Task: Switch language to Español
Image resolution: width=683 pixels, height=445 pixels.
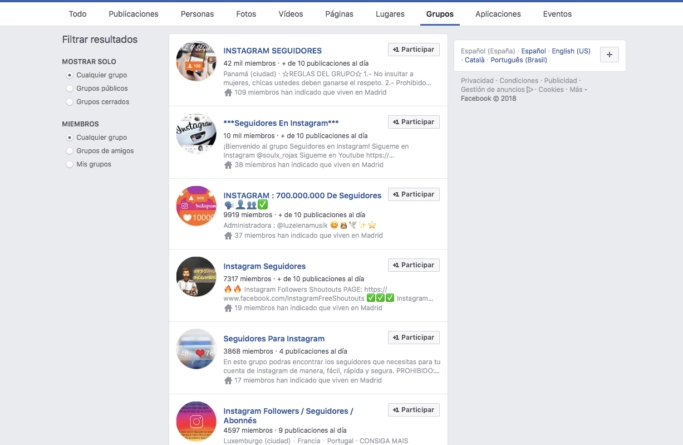Action: tap(534, 51)
